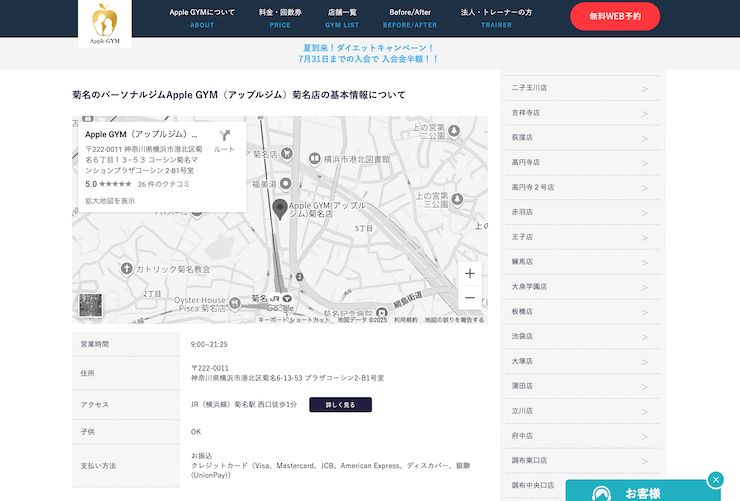Viewport: 740px width, 501px height.
Task: Switch map to satellite layer thumbnail
Action: point(90,305)
